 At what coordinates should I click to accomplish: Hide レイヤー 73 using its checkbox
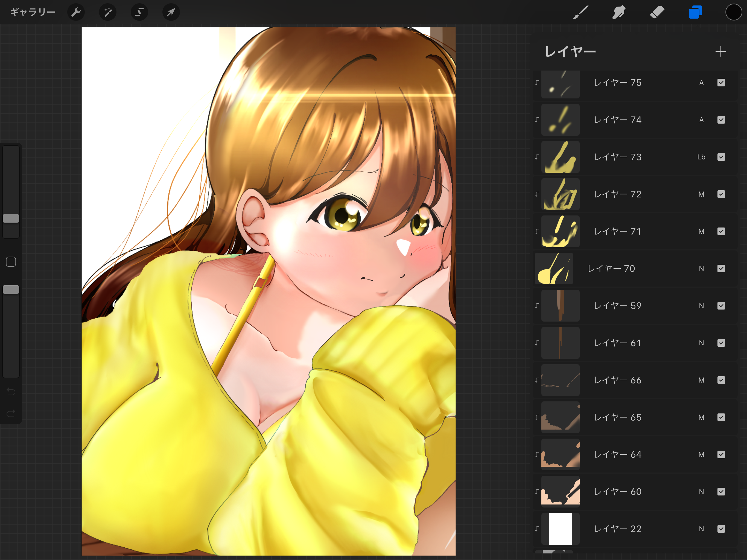721,157
